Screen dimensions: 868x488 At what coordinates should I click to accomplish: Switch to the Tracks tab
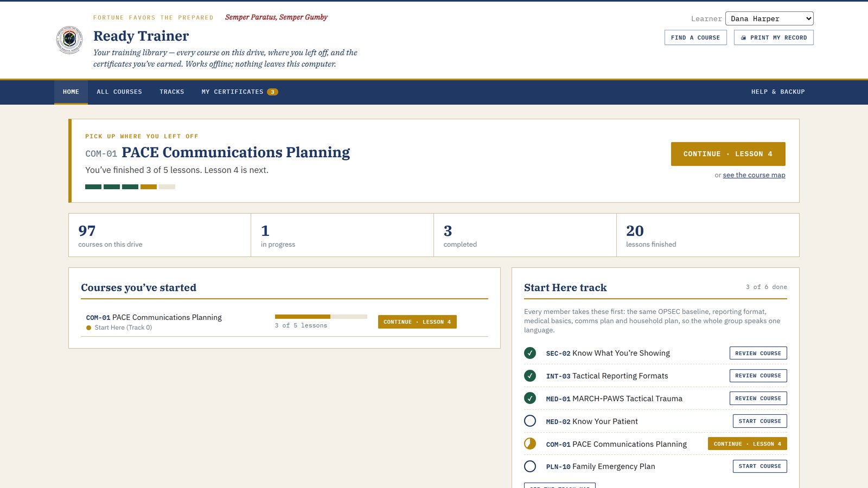tap(172, 92)
